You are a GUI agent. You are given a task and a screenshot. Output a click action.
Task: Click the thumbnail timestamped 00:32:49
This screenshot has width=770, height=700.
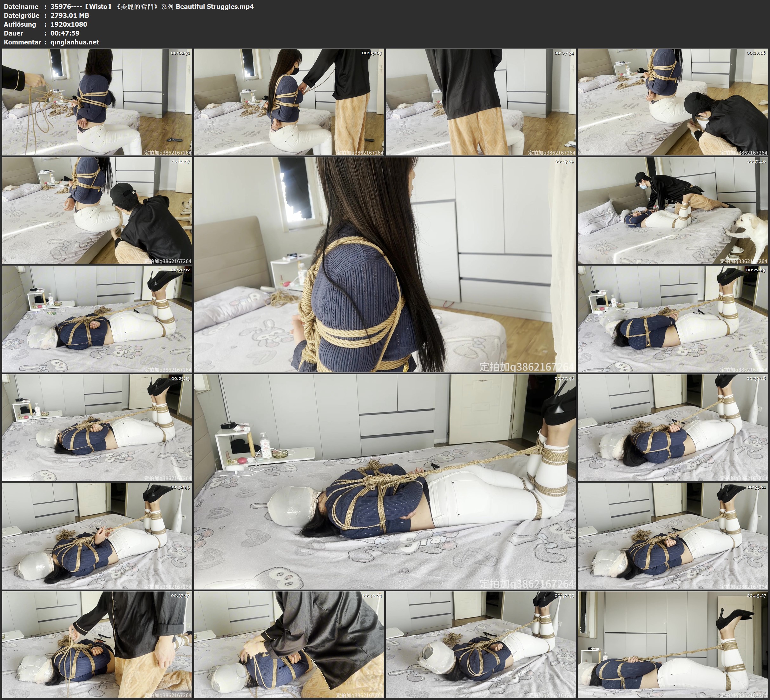point(97,536)
